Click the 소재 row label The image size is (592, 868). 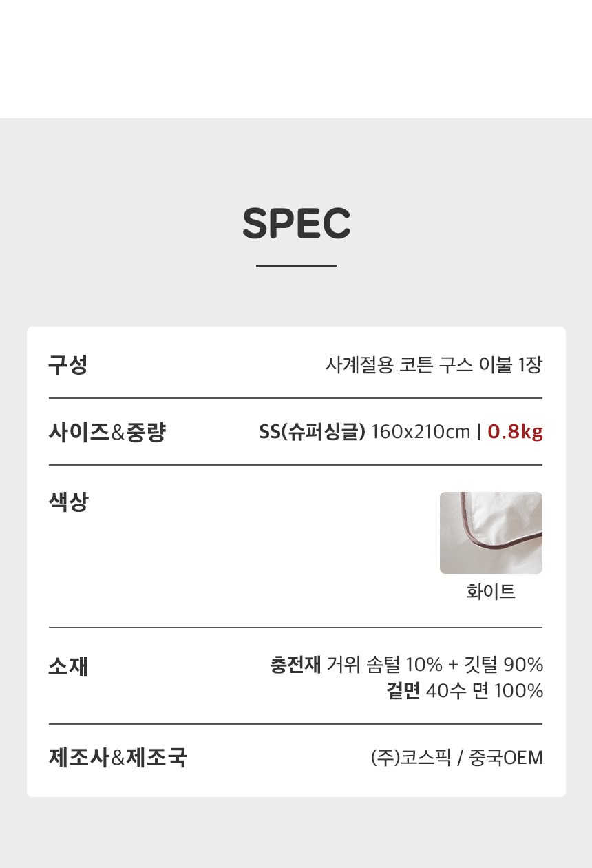click(x=68, y=667)
